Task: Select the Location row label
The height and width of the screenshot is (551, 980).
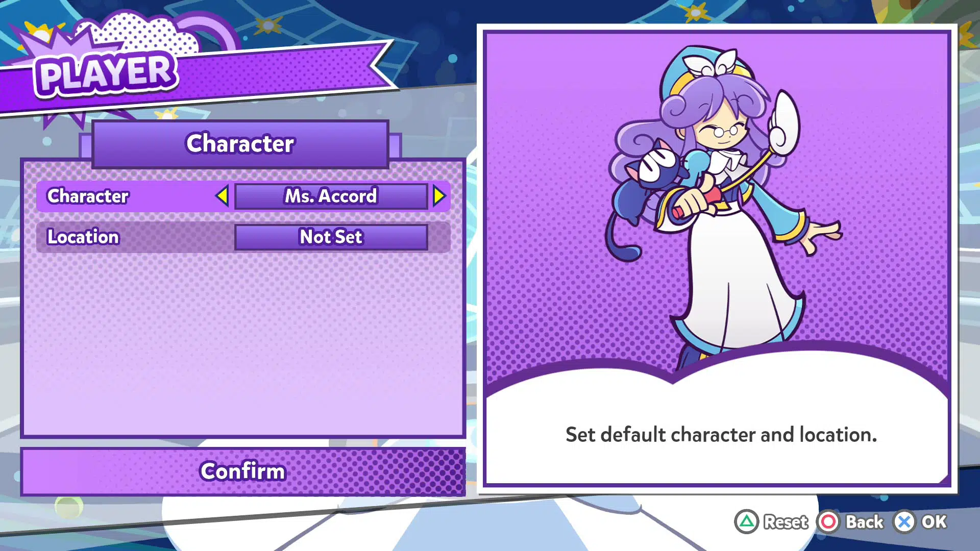Action: pyautogui.click(x=83, y=237)
